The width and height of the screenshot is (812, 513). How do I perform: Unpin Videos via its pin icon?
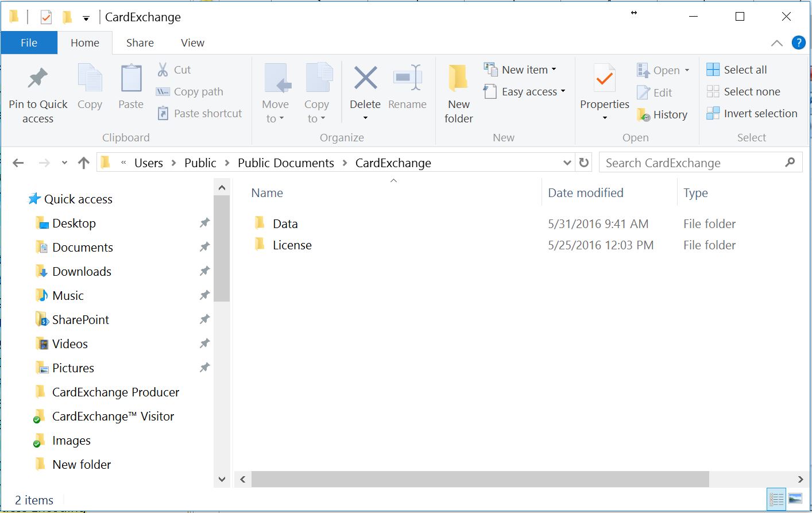click(x=204, y=344)
